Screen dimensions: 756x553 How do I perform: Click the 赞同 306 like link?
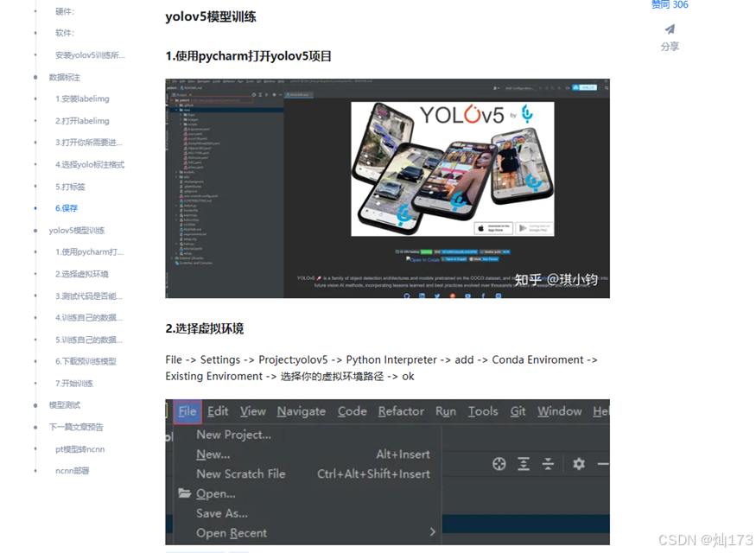coord(670,5)
